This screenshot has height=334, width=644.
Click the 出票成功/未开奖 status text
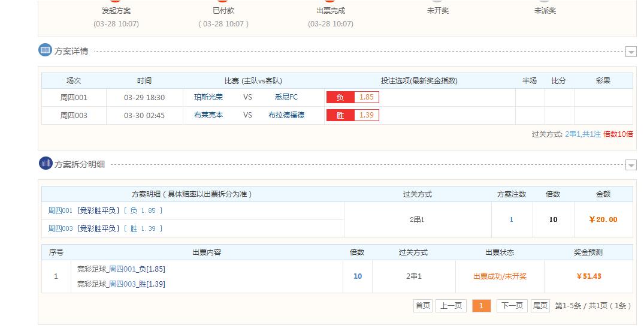(x=500, y=276)
